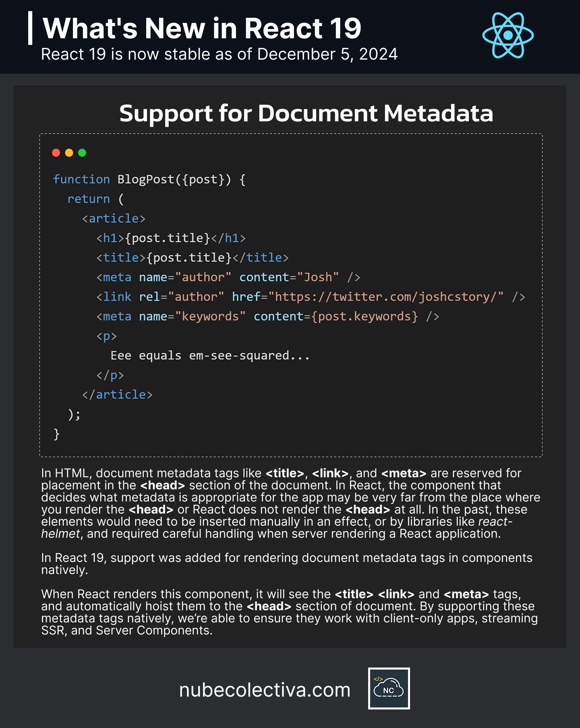Click the function keyword in code
The image size is (580, 728).
pos(81,179)
